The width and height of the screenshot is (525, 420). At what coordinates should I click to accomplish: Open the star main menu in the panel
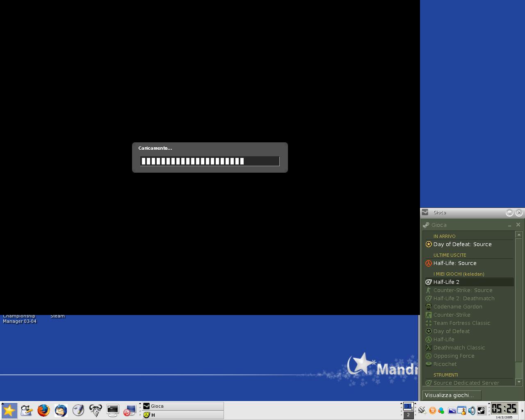(9, 410)
